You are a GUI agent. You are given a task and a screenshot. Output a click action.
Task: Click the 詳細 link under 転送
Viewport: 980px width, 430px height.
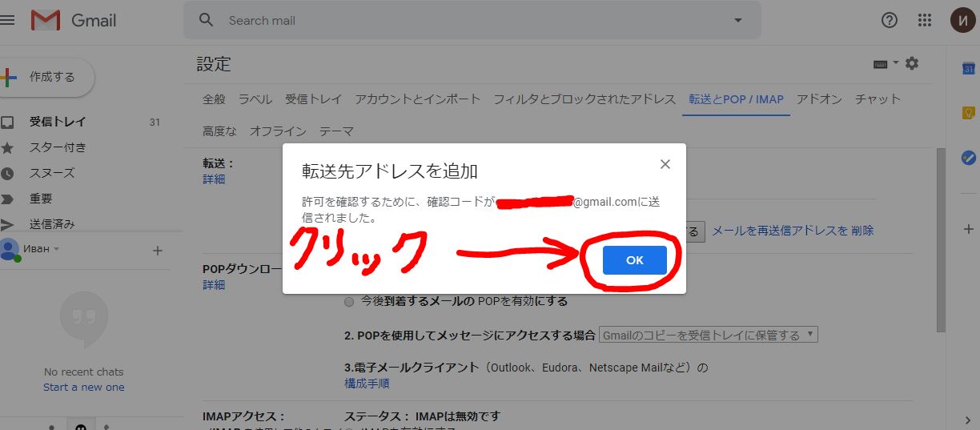[x=214, y=179]
